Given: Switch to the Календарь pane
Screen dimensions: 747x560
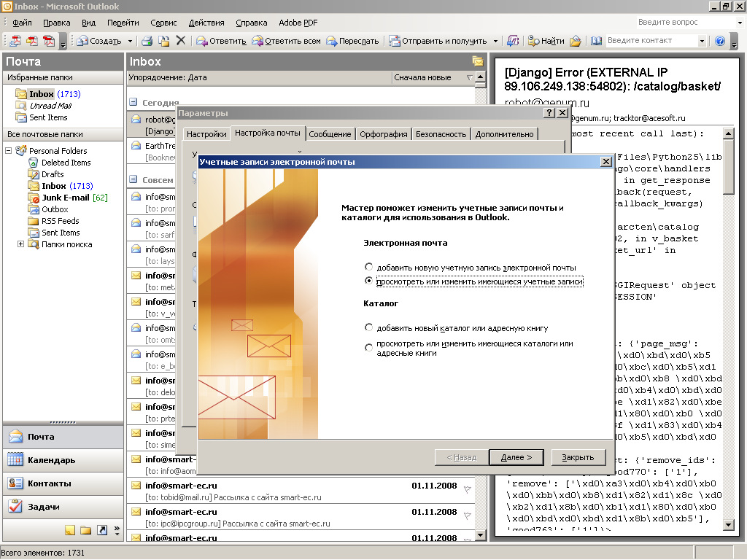Looking at the screenshot, I should tap(51, 460).
